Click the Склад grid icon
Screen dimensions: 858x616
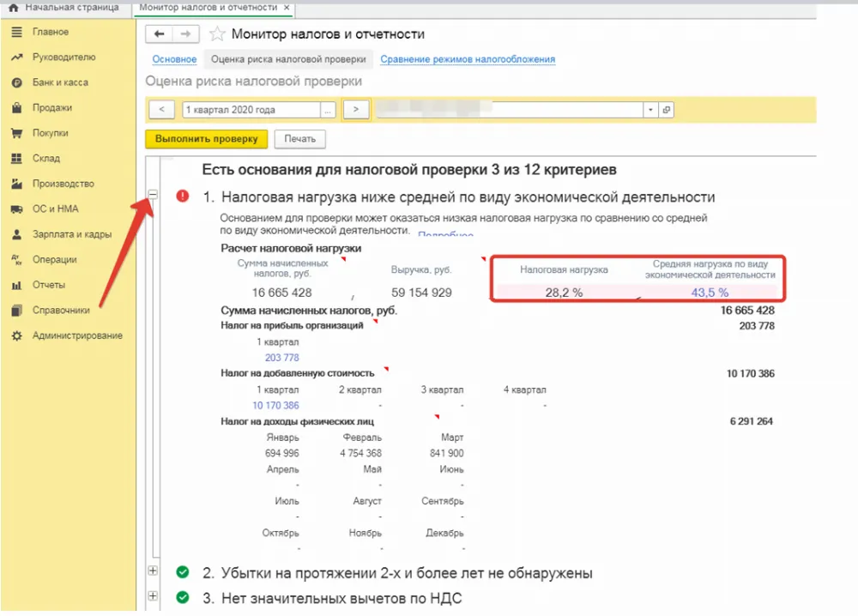17,158
